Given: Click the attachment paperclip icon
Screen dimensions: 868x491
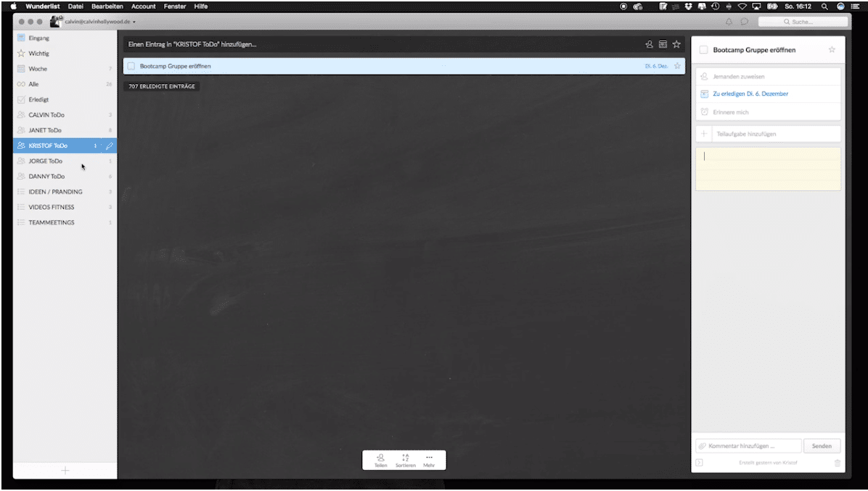Looking at the screenshot, I should 703,445.
